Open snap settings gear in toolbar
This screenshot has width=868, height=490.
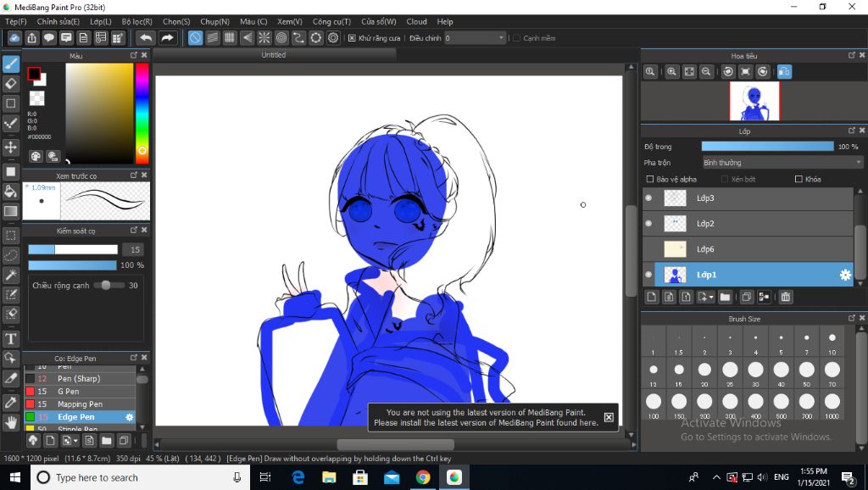point(333,38)
